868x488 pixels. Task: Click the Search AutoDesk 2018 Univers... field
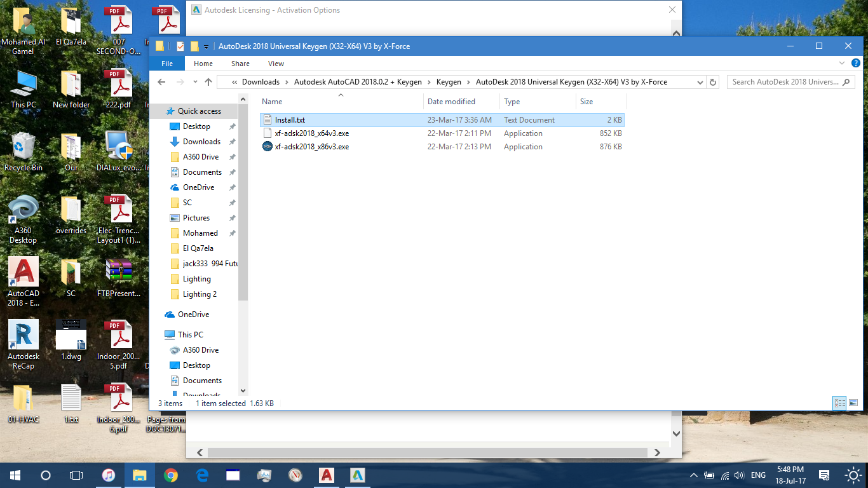pos(791,82)
